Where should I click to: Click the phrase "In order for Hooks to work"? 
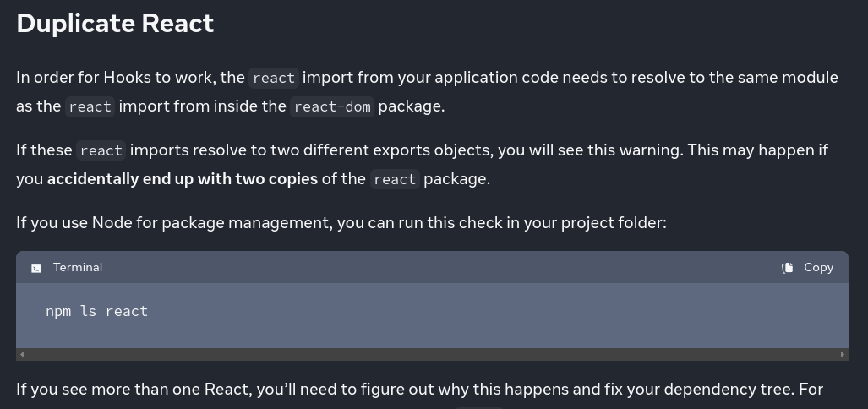(117, 78)
